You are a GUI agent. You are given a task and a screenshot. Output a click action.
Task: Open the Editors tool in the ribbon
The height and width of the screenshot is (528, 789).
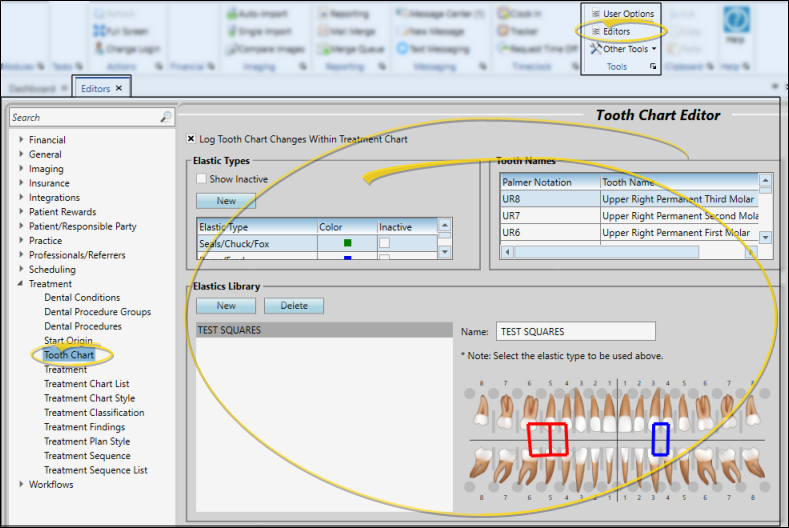point(616,32)
